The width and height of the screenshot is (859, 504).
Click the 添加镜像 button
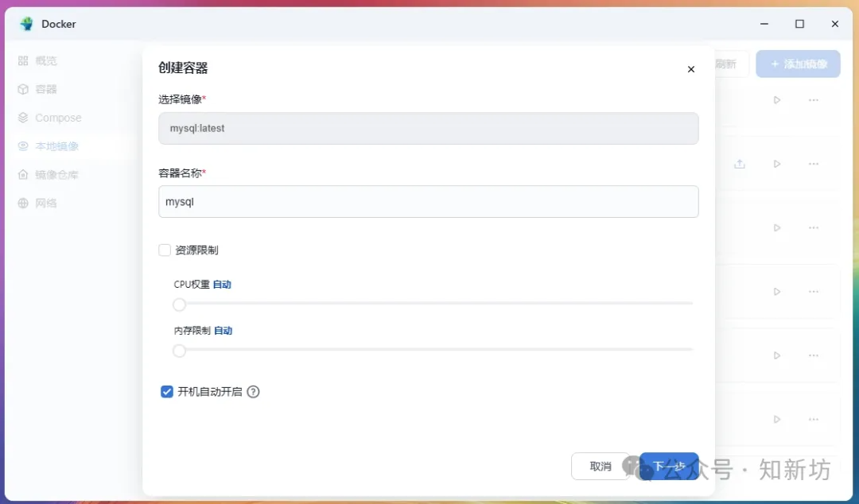pyautogui.click(x=798, y=64)
